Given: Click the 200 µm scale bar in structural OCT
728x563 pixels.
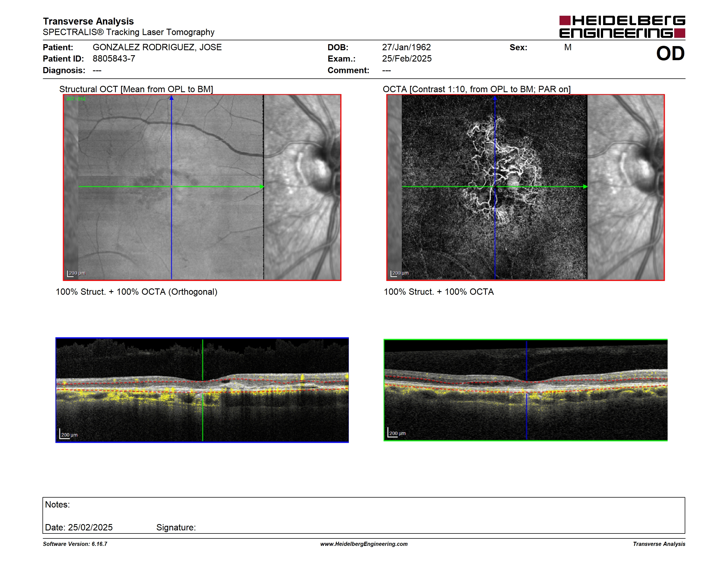Looking at the screenshot, I should (x=76, y=273).
